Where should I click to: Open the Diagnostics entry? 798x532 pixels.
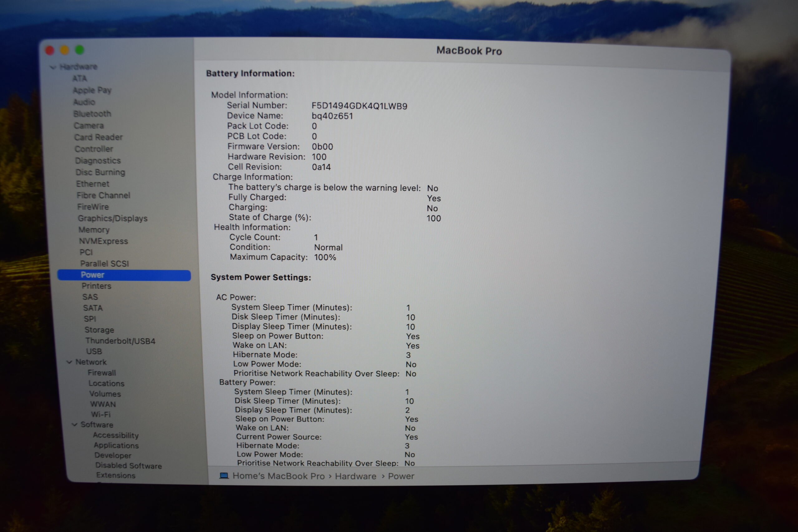pos(98,161)
